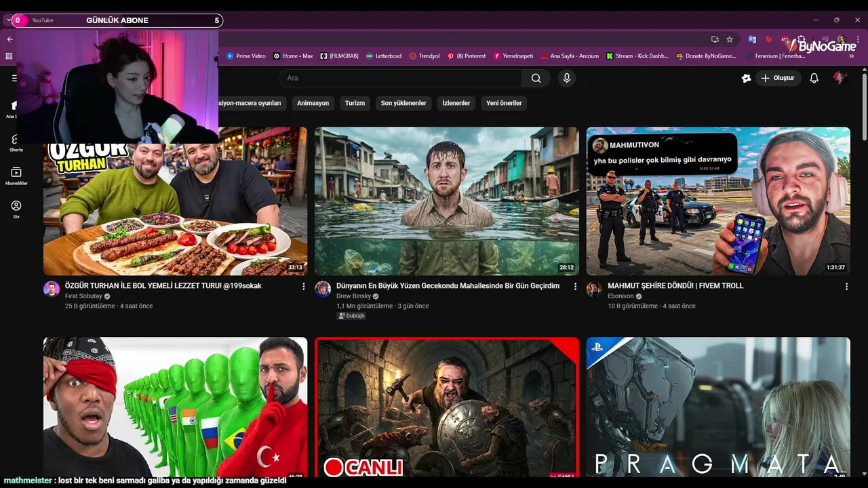Open the notifications bell
This screenshot has height=488, width=868.
[814, 78]
